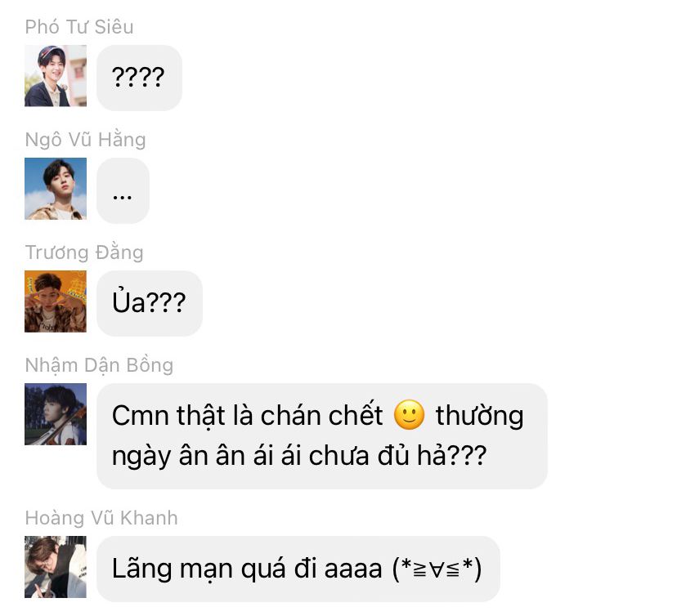This screenshot has height=616, width=677.
Task: Tap the '...' message bubble
Action: [123, 190]
